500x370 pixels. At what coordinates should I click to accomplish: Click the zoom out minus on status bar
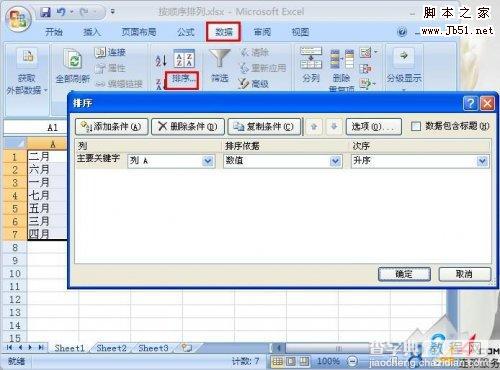[352, 361]
